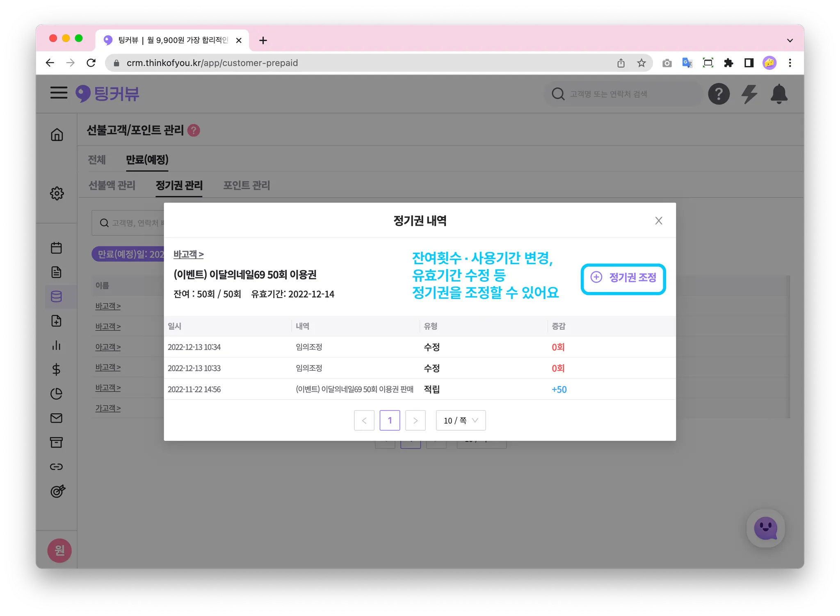Expand Chrome tab search chevron
840x616 pixels.
coord(790,40)
